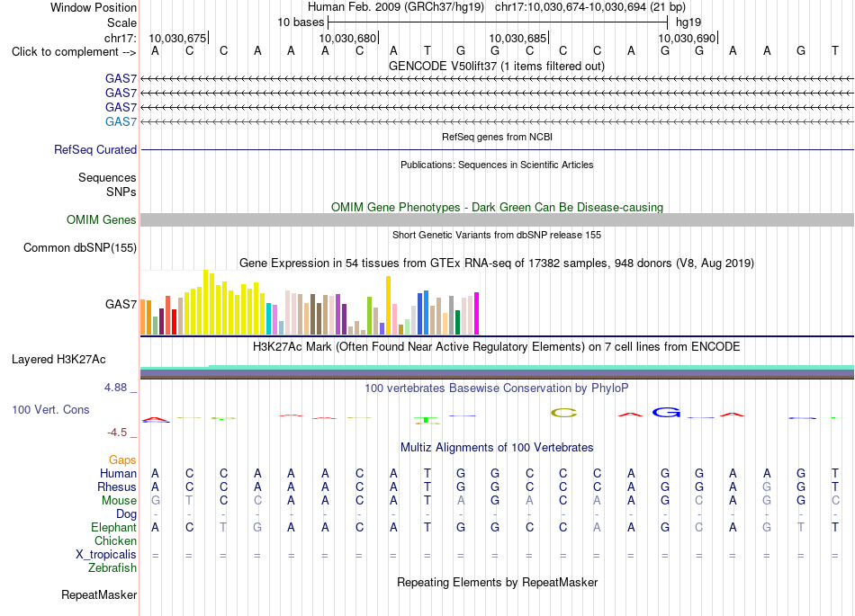Open the OMIM Gene Phenotypes track title
Viewport: 855px width, 616px height.
[x=497, y=207]
